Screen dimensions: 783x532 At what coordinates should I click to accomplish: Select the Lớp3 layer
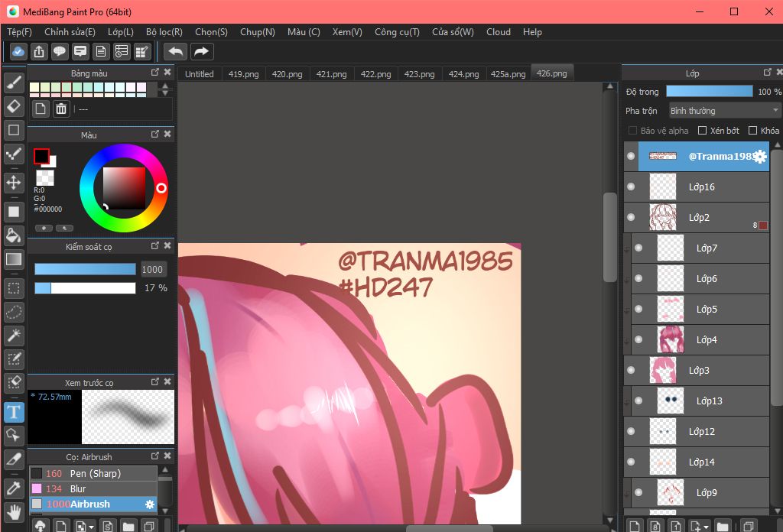[697, 370]
